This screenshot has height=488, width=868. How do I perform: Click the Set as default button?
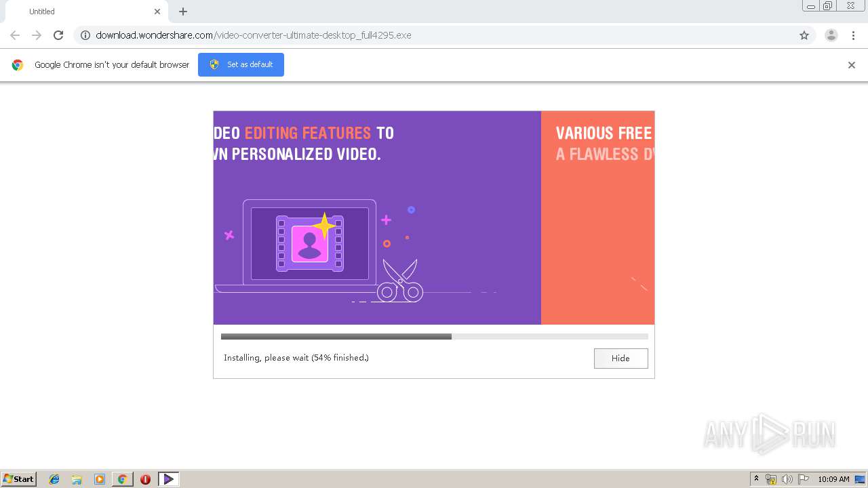coord(241,64)
